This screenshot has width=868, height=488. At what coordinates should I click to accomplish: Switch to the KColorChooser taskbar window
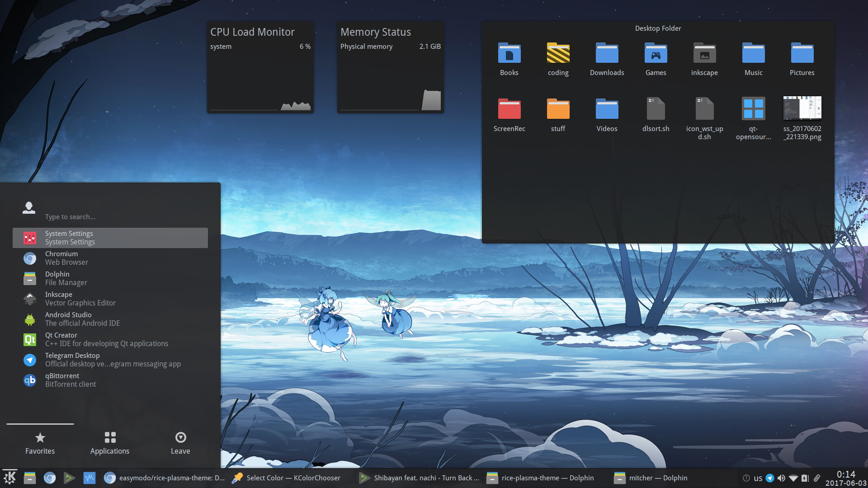point(287,478)
